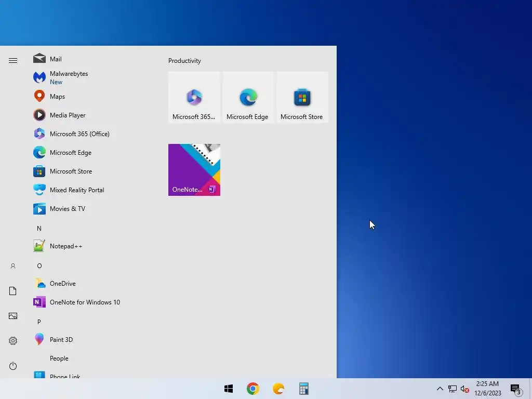This screenshot has width=532, height=399.
Task: Expand the Start menu hamburger button
Action: tap(13, 60)
